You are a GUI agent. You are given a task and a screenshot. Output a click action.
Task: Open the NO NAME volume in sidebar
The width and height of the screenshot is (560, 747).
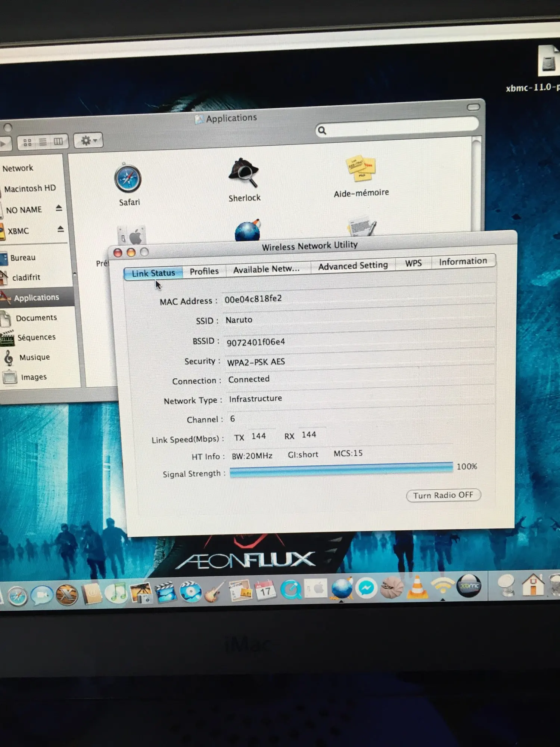24,210
